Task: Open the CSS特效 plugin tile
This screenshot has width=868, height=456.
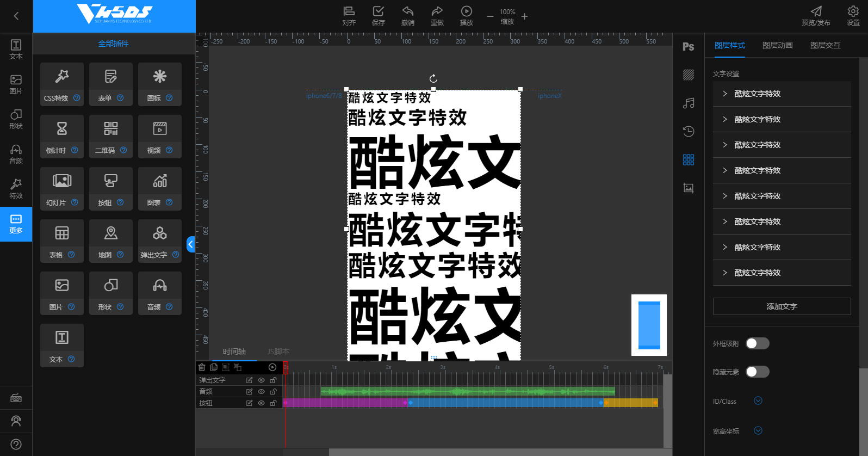Action: click(62, 84)
